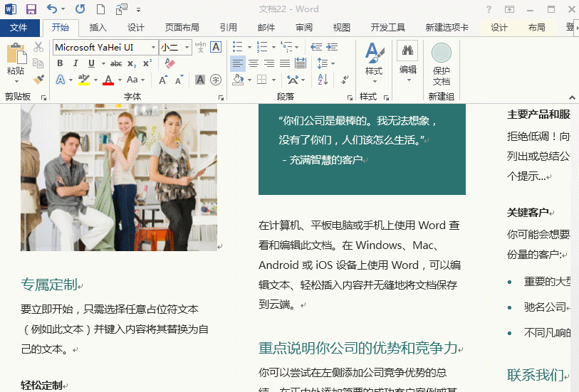Clear all formatting with eraser icon
The width and height of the screenshot is (579, 392).
169,63
